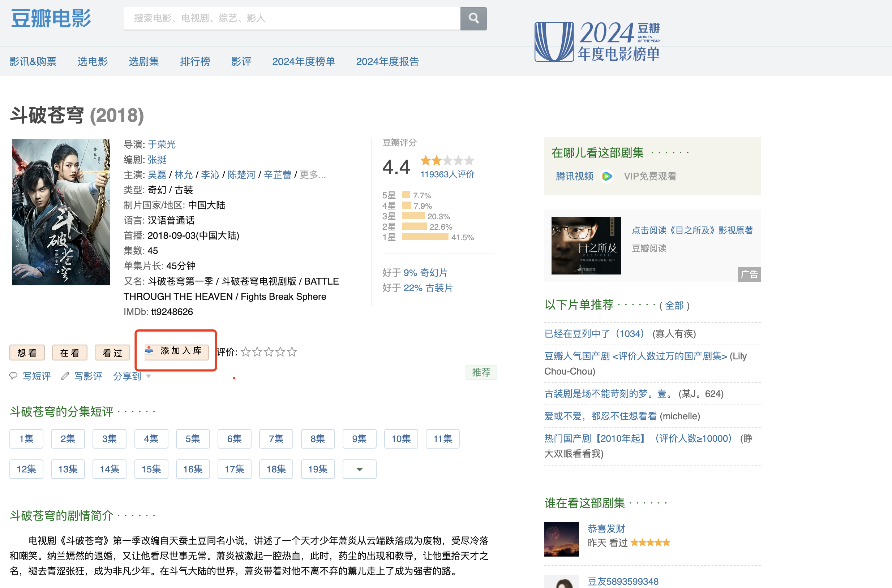Open user 恭喜发财's profile
This screenshot has height=588, width=892.
pos(606,529)
